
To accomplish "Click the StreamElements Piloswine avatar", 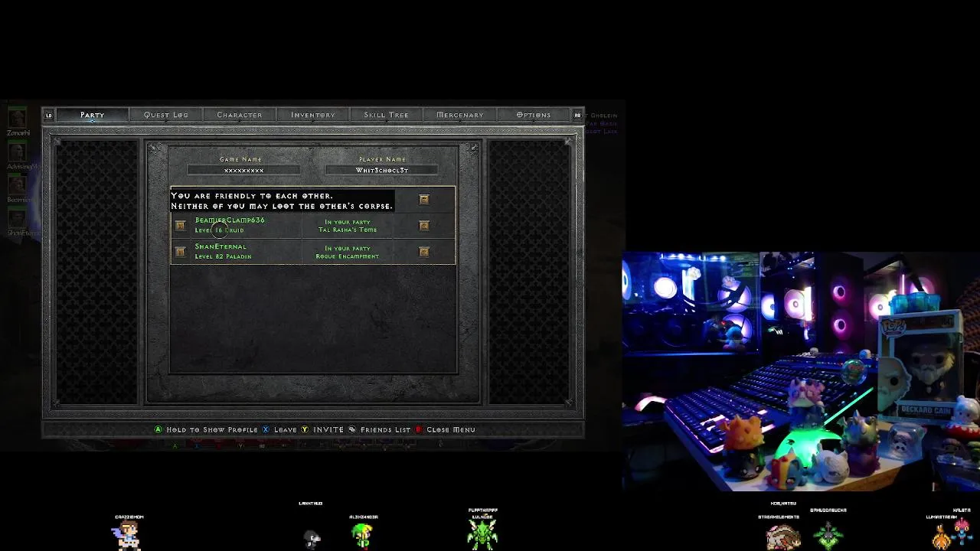I will click(x=782, y=536).
